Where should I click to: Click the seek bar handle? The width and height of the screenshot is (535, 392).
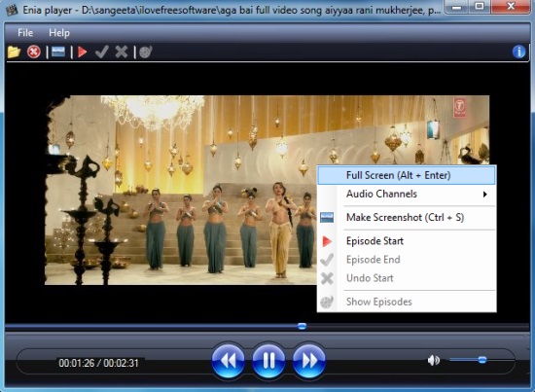click(x=302, y=326)
